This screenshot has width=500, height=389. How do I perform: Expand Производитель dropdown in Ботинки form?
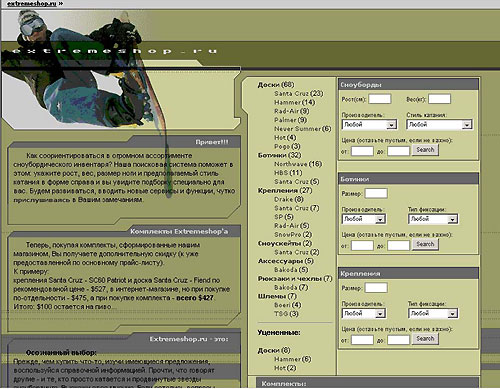(x=364, y=219)
